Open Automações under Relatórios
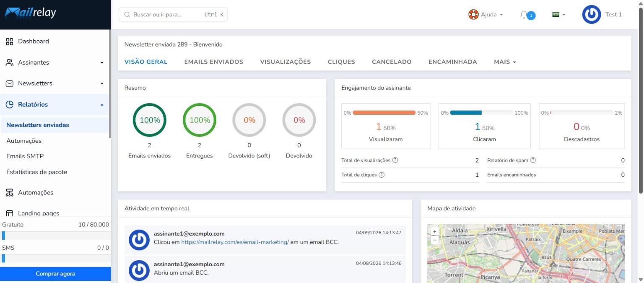 click(24, 141)
